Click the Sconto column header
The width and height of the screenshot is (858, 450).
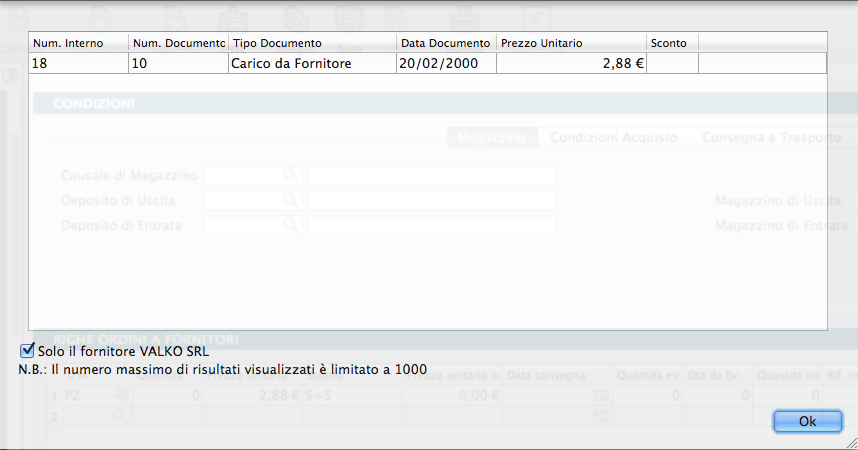point(671,43)
